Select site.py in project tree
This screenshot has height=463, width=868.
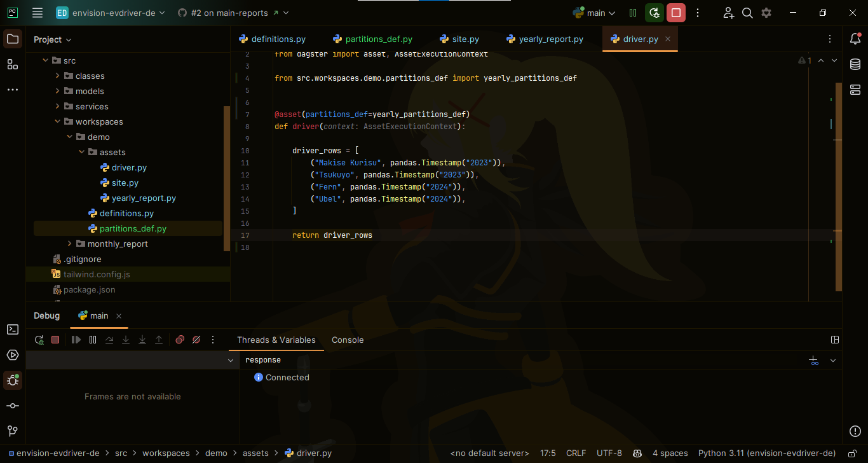coord(125,183)
